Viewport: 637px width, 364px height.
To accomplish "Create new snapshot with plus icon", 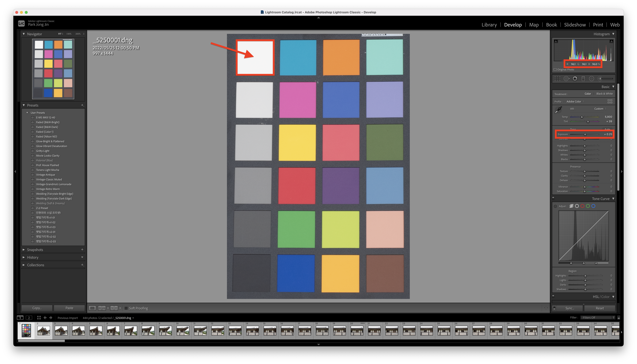I will click(x=82, y=249).
